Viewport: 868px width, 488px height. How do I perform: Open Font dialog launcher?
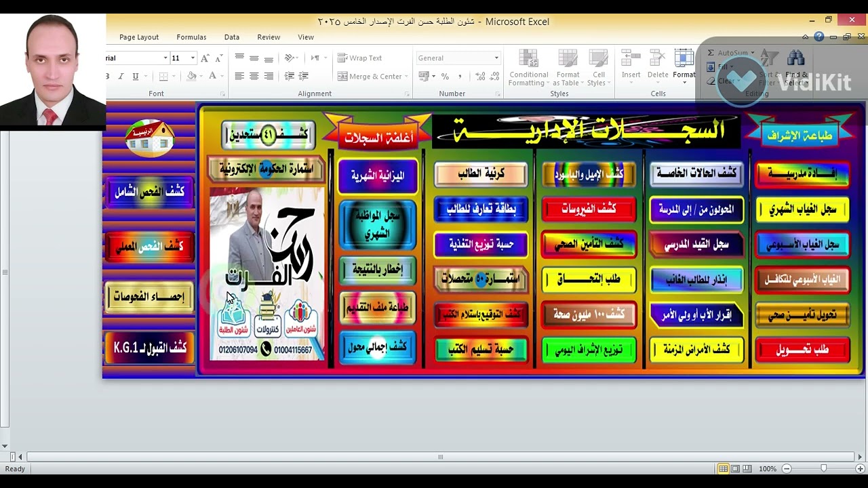point(222,94)
